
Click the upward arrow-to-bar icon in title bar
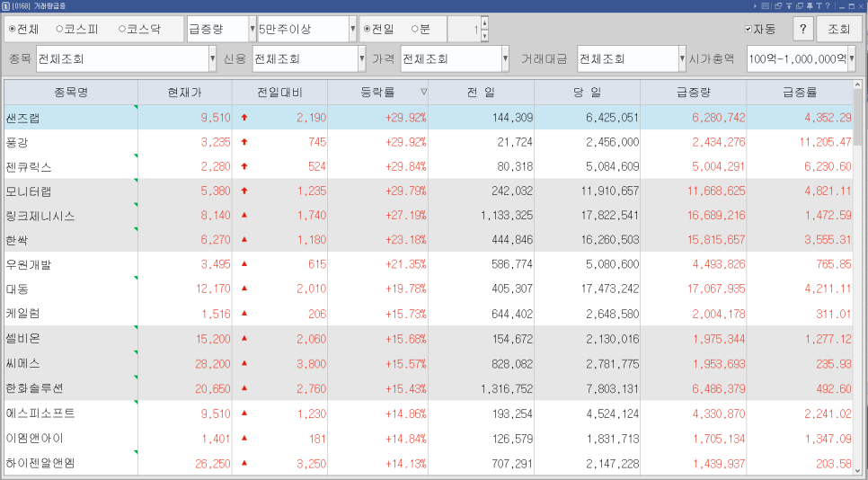tap(789, 6)
